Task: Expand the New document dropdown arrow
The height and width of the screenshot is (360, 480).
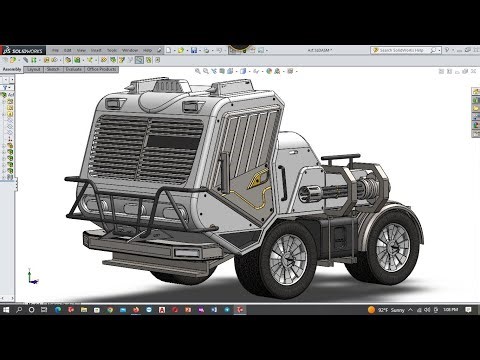Action: (174, 51)
